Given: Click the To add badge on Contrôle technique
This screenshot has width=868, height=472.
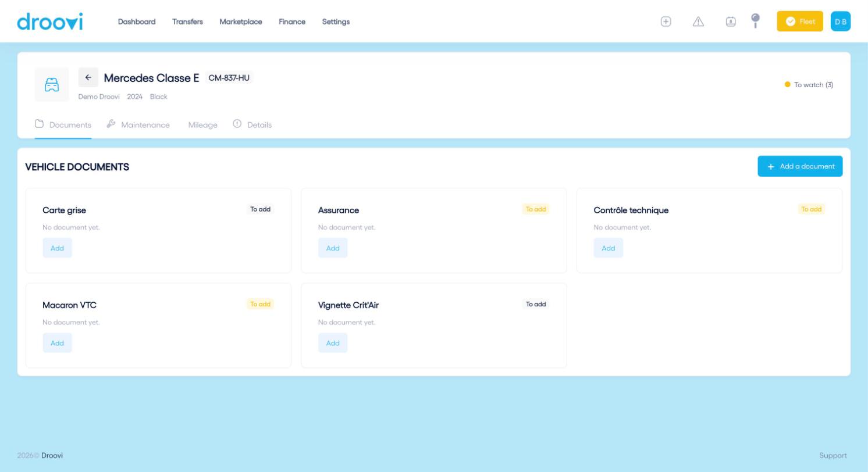Looking at the screenshot, I should 812,209.
